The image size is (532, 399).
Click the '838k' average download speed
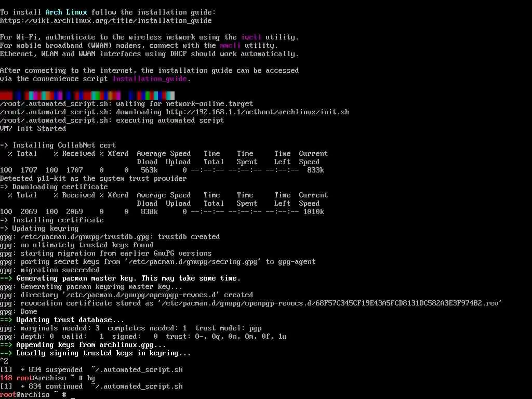[x=149, y=212]
